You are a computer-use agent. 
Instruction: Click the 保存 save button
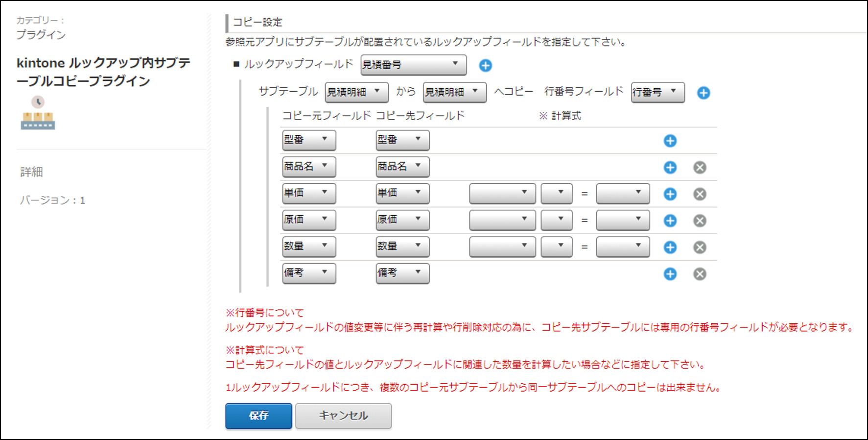pyautogui.click(x=258, y=416)
